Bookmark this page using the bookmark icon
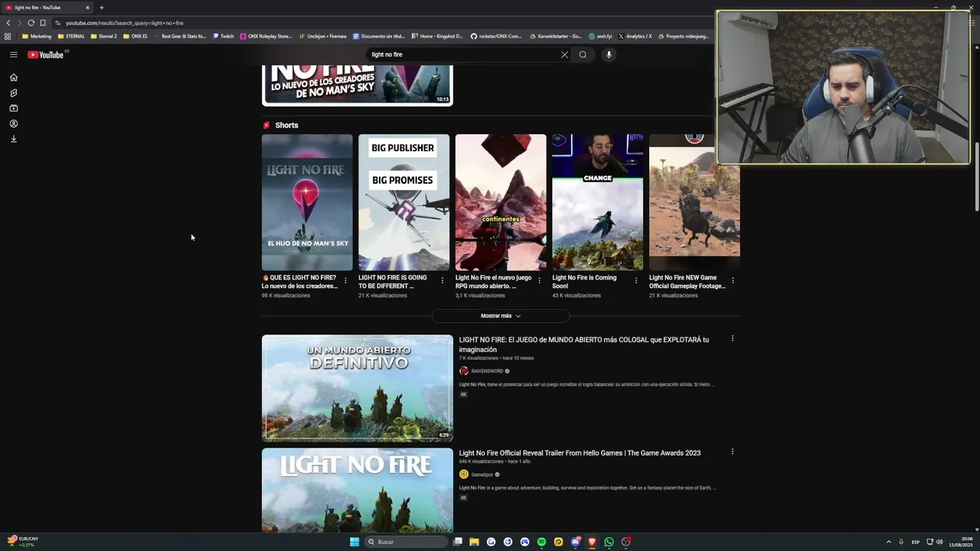Viewport: 980px width, 551px height. coord(42,23)
